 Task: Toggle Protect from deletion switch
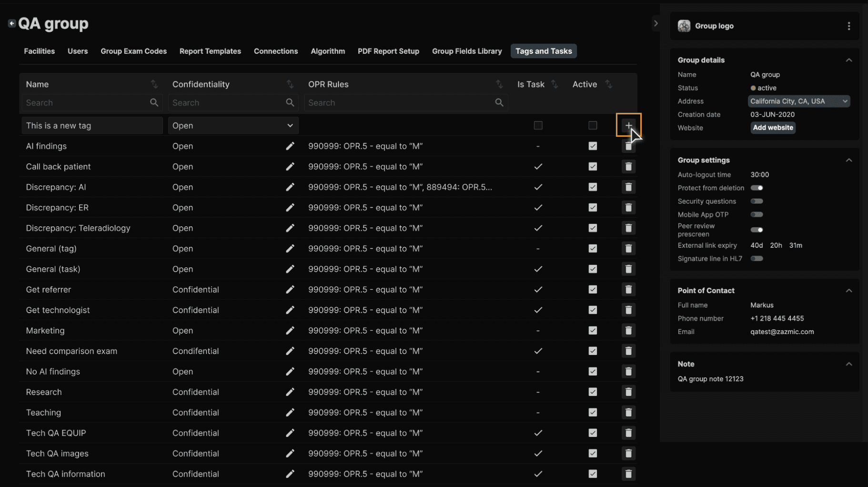coord(757,188)
